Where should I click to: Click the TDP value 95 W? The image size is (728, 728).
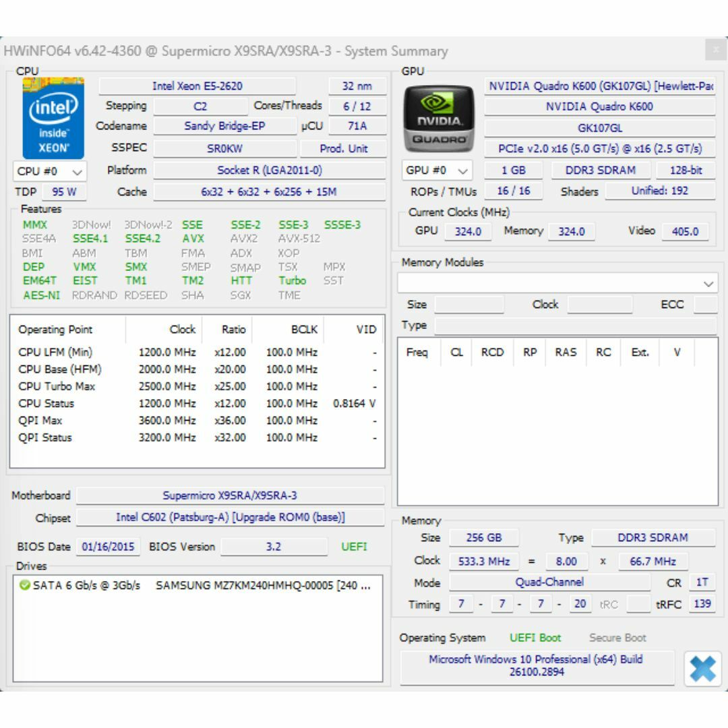(x=64, y=191)
